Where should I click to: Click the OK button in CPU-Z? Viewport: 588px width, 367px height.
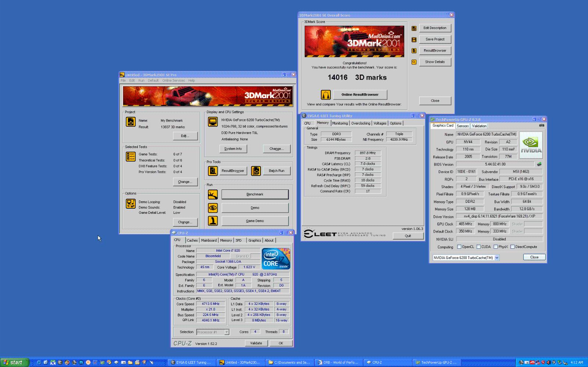tap(281, 343)
